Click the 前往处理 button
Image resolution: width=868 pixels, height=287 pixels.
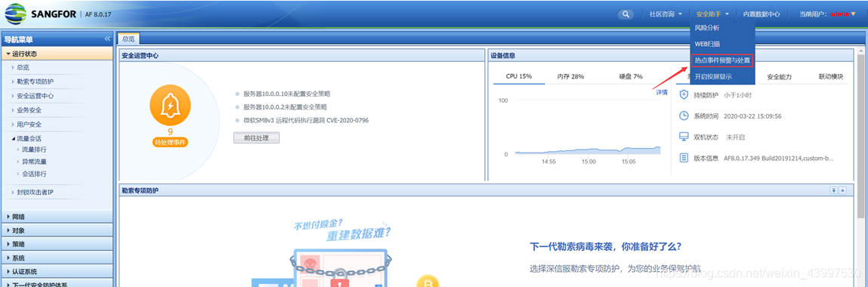click(256, 137)
